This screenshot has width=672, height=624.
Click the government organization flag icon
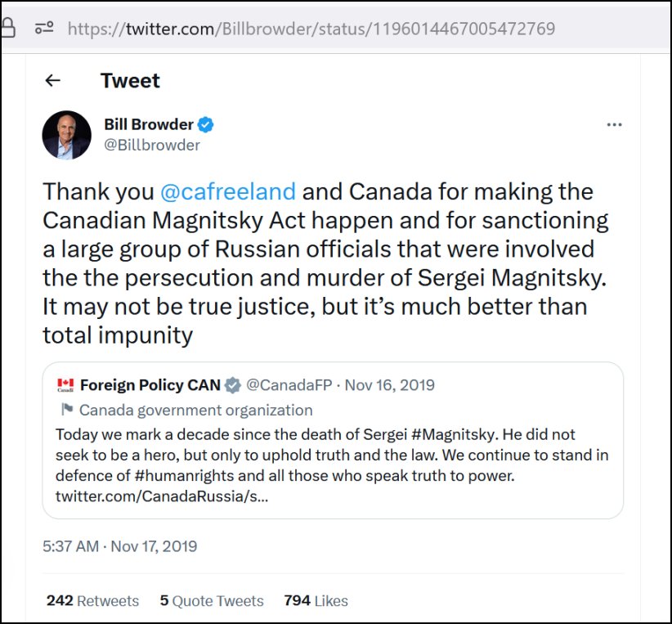click(x=66, y=410)
